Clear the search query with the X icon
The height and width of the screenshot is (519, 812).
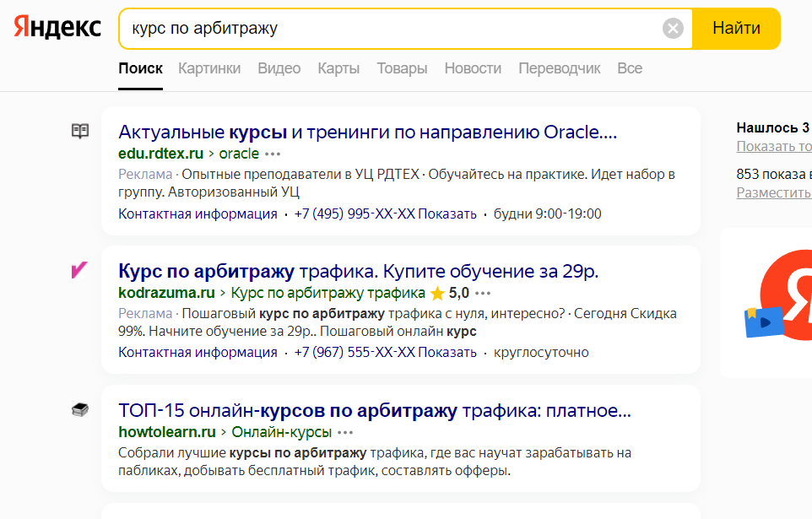coord(673,29)
